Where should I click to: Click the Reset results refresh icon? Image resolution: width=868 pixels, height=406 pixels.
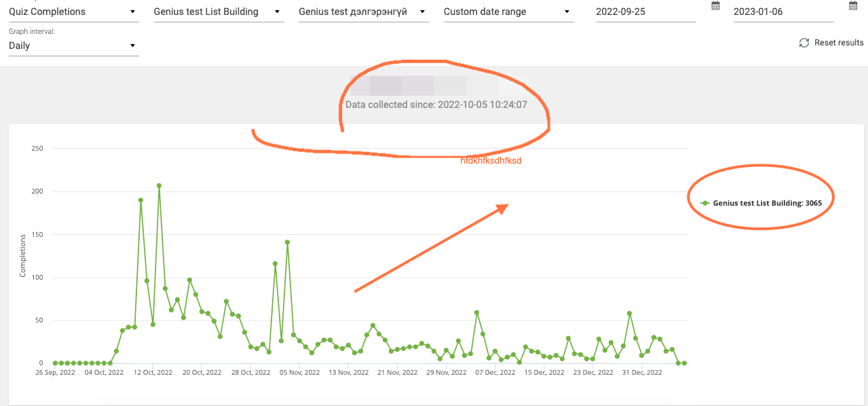(804, 43)
